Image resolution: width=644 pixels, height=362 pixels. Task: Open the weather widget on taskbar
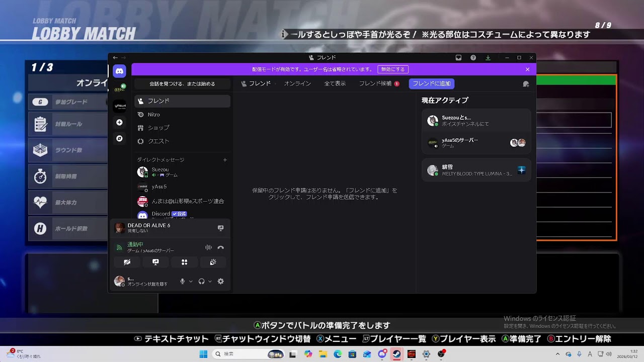tap(24, 354)
